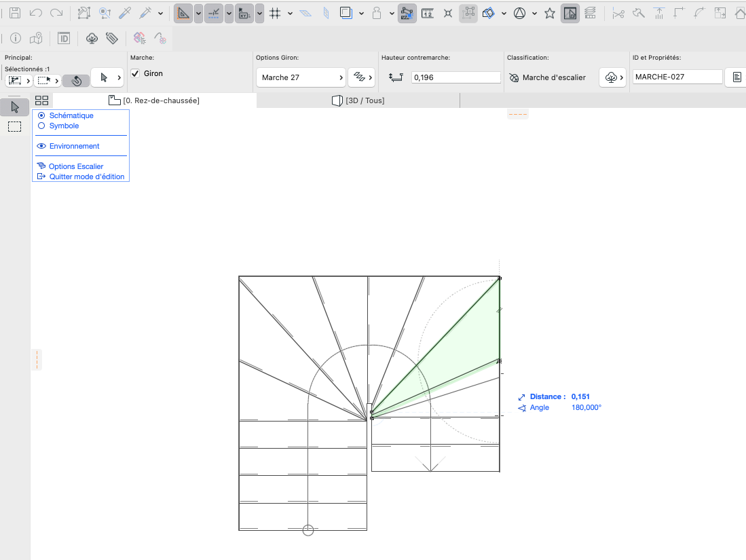Viewport: 746px width, 560px height.
Task: Switch to the 3D / Tous tab
Action: pos(358,100)
